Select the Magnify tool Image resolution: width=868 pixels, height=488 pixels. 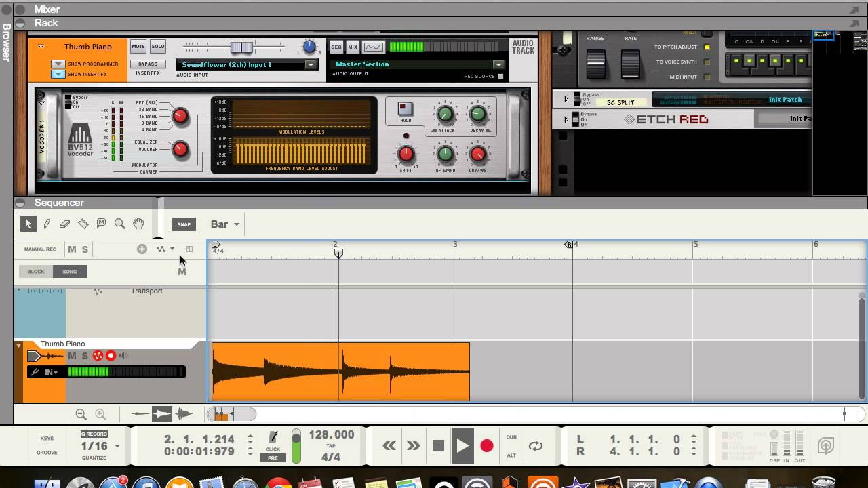point(120,224)
